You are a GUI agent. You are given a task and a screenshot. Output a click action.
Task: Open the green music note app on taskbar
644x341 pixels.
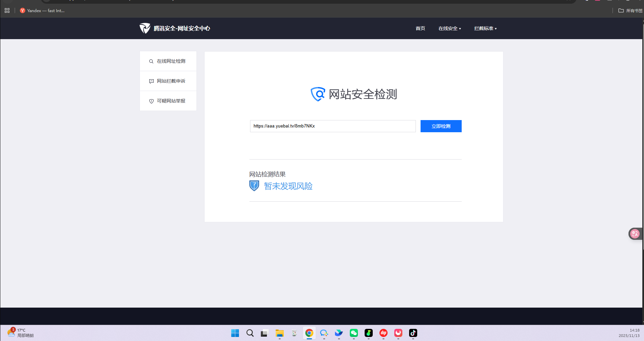pos(368,333)
